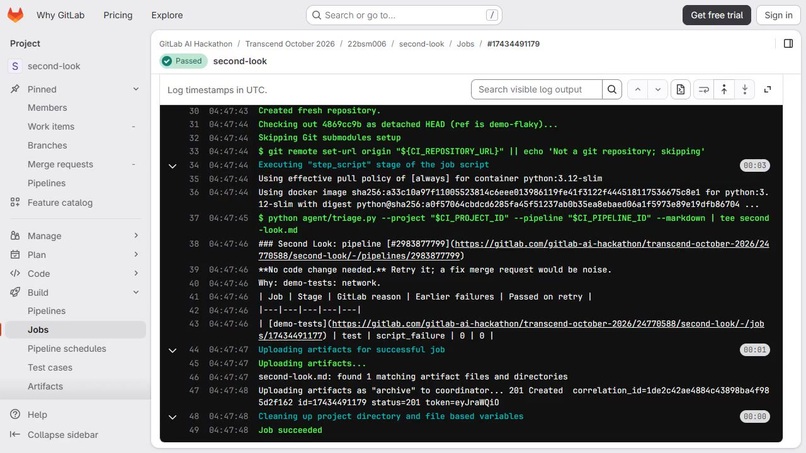806x453 pixels.
Task: Click the Collapse sidebar label
Action: pyautogui.click(x=63, y=434)
